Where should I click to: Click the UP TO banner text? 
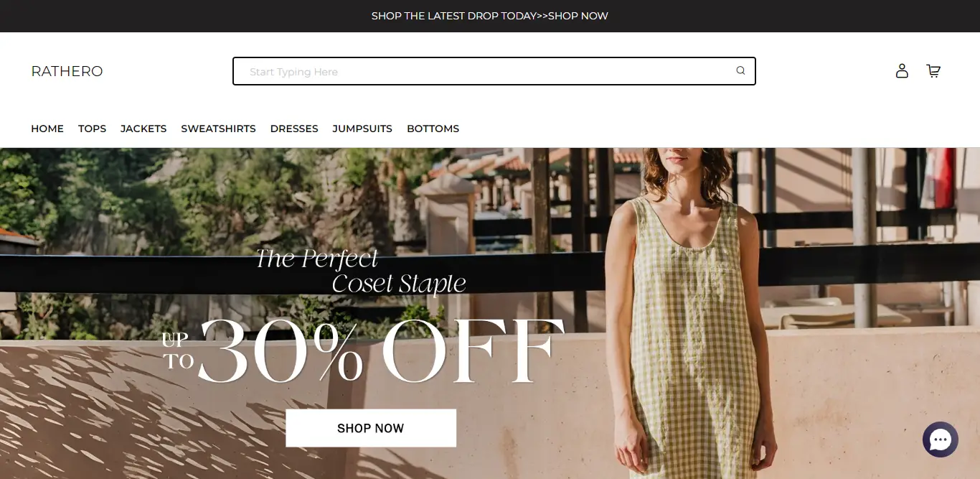(x=178, y=350)
